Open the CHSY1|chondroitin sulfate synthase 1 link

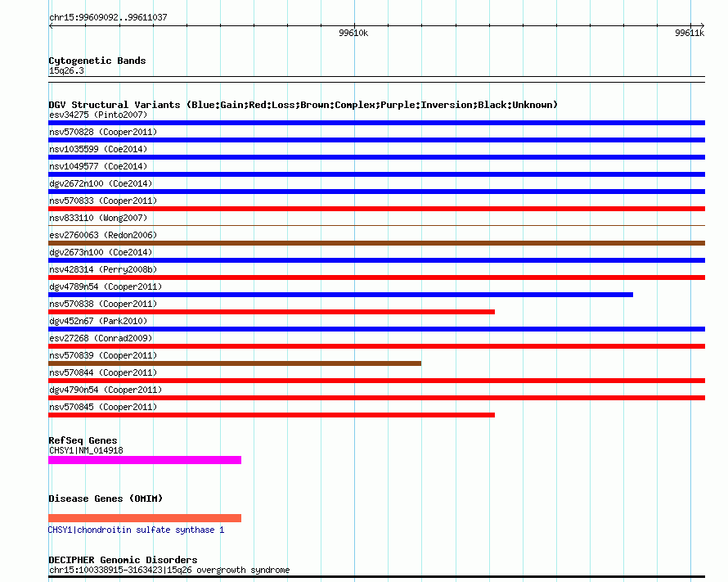[x=136, y=530]
